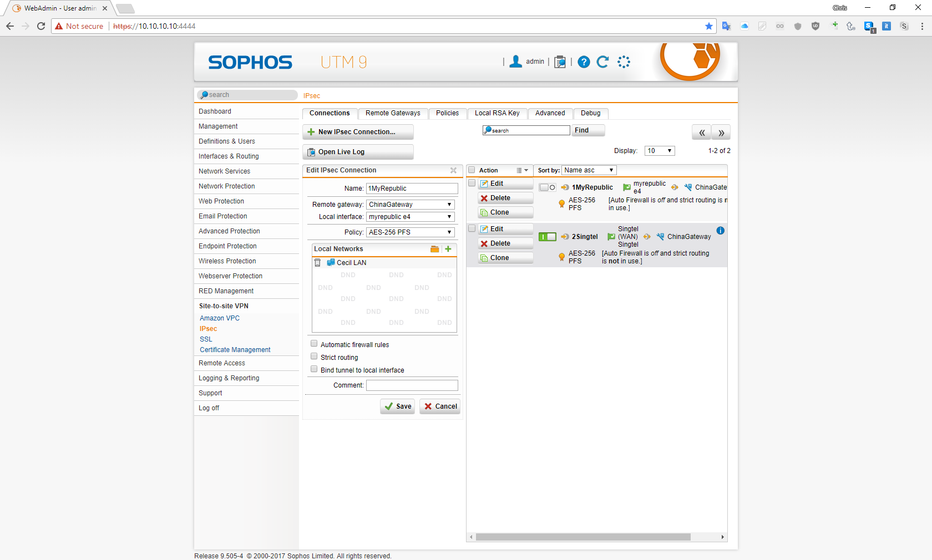Click the Singtel WAN interface flag icon
Viewport: 932px width, 560px height.
[x=611, y=237]
